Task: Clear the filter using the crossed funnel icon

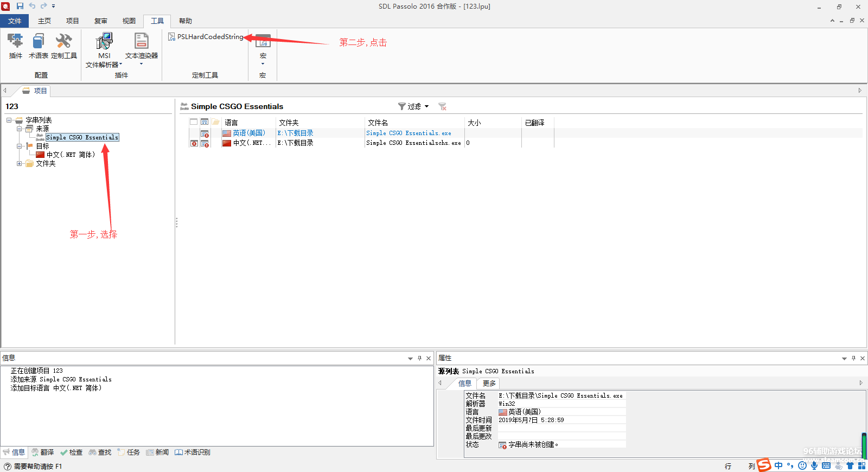Action: 443,106
